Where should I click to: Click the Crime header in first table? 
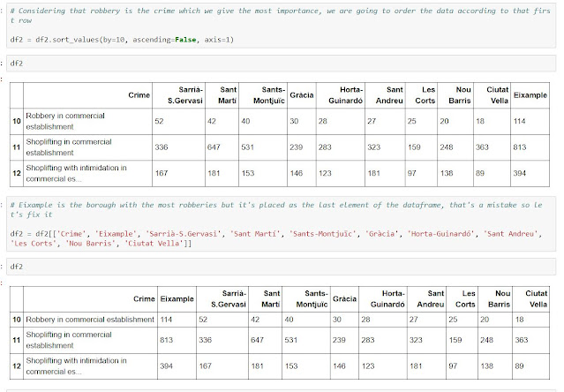pos(139,95)
